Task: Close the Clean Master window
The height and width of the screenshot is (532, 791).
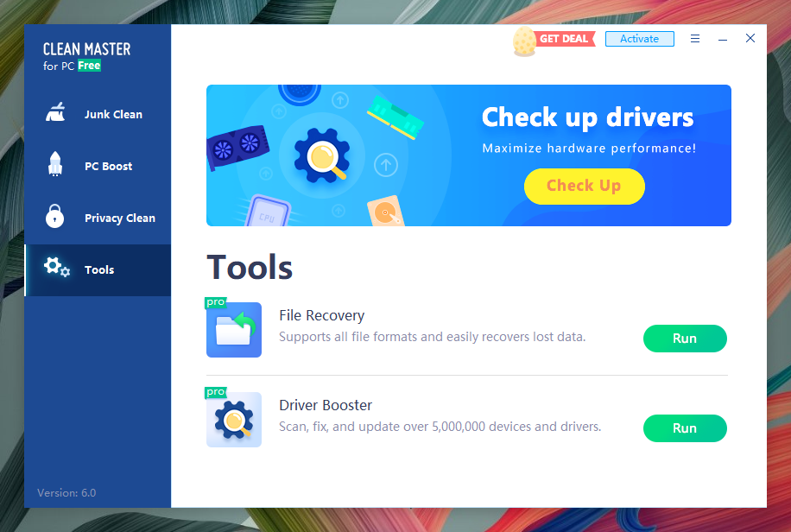Action: pos(750,39)
